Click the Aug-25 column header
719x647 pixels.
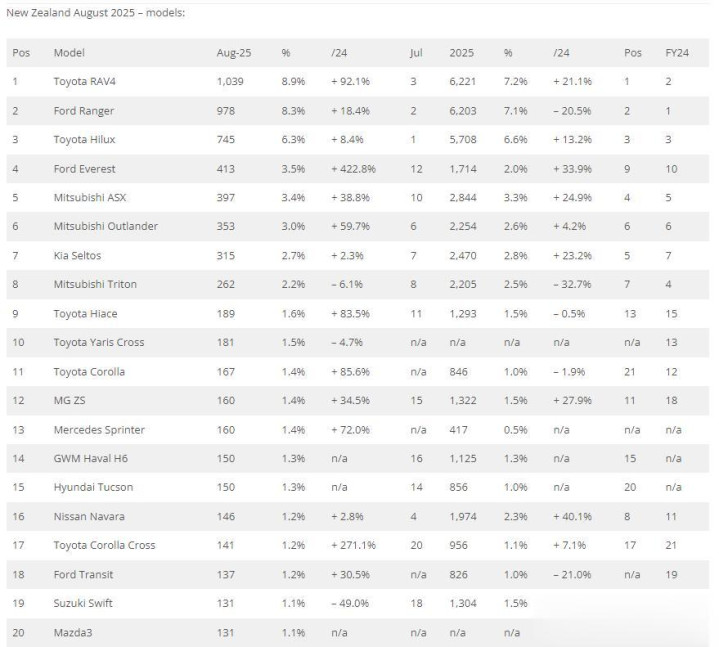234,53
